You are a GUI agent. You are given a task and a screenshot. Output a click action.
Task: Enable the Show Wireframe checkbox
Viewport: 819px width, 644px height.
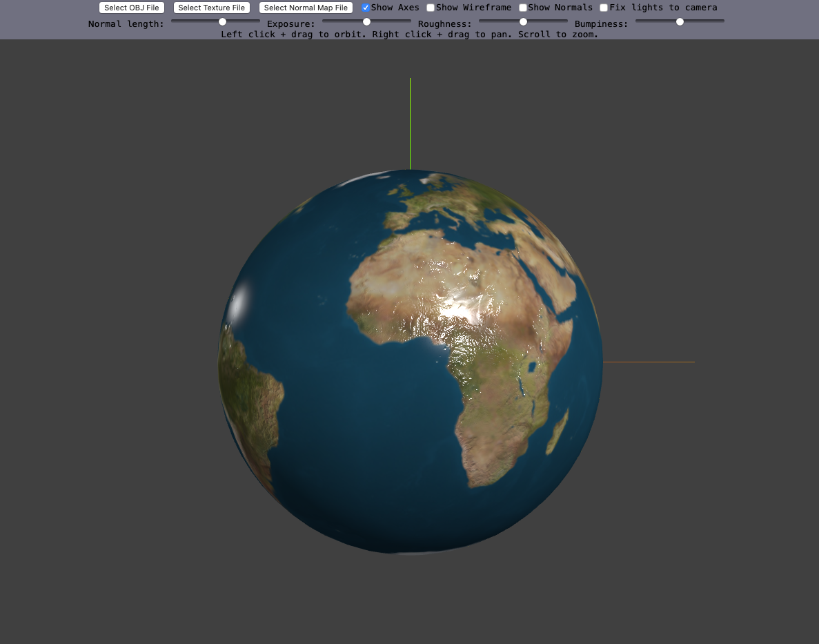coord(431,8)
